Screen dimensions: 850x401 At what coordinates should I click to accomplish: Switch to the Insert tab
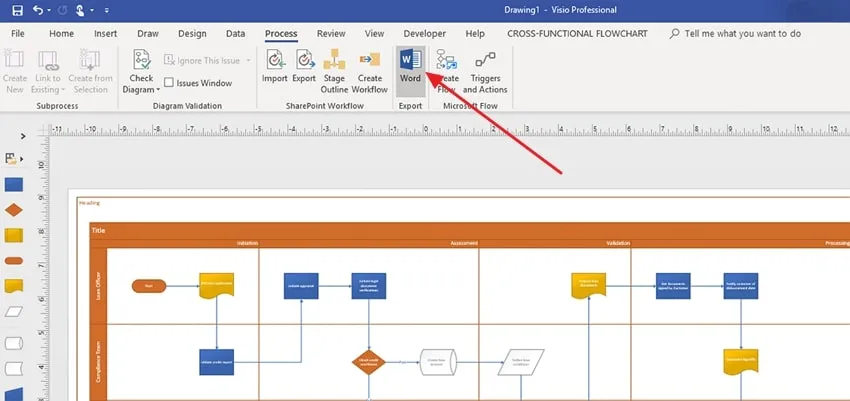point(106,34)
